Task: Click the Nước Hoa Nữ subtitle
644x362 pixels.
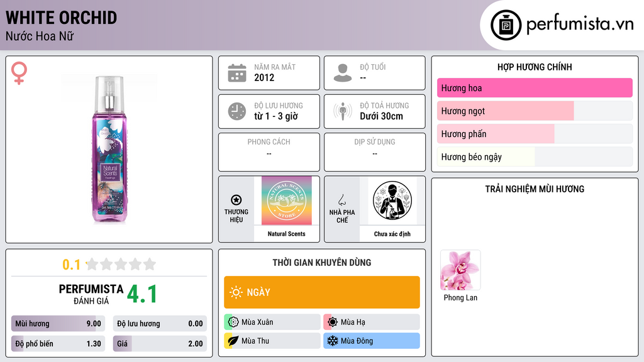Action: 40,36
